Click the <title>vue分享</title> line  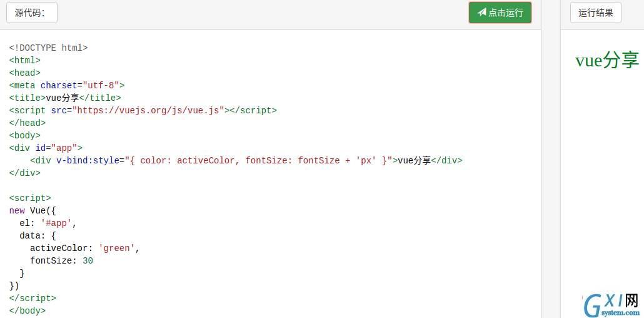pos(65,98)
